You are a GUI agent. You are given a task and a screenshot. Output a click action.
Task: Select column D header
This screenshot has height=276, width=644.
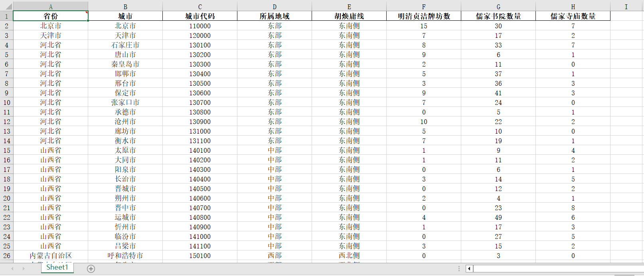tap(275, 7)
